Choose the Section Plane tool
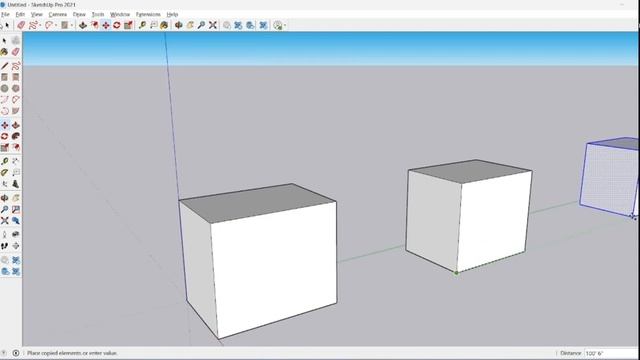Image resolution: width=640 pixels, height=360 pixels. (16, 246)
